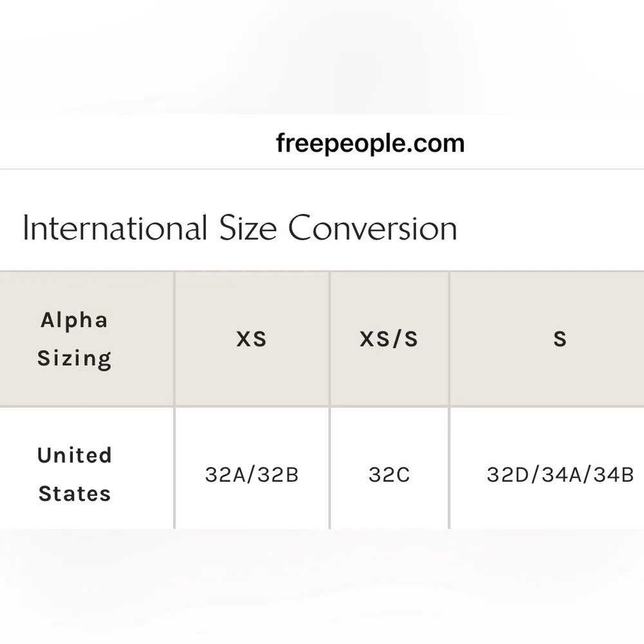The height and width of the screenshot is (644, 644).
Task: Select the United States row label
Action: [x=74, y=475]
